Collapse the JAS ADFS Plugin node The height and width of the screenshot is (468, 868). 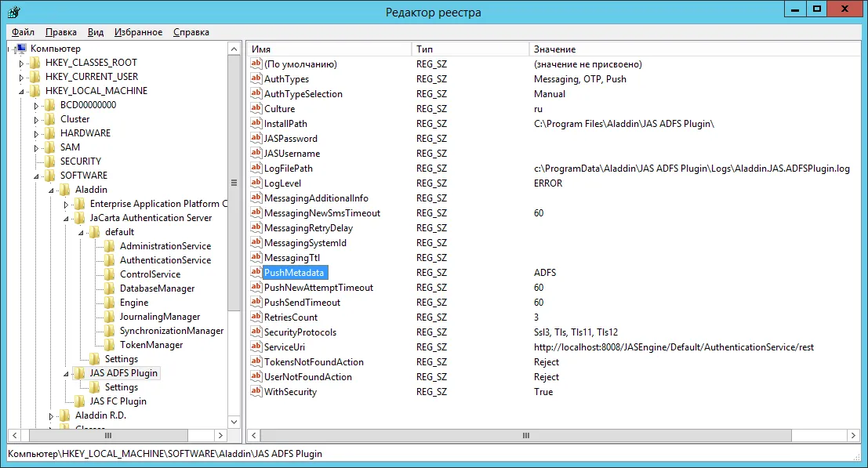67,374
